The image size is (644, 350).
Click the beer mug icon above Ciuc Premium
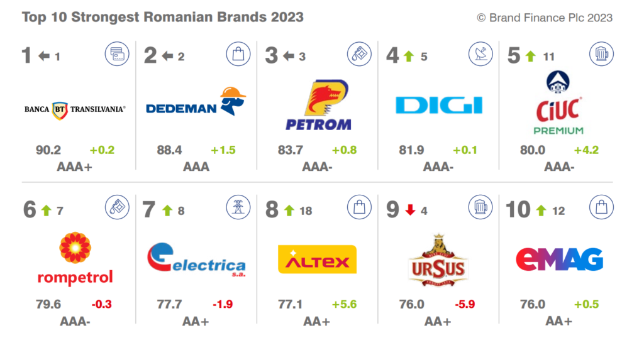(601, 54)
